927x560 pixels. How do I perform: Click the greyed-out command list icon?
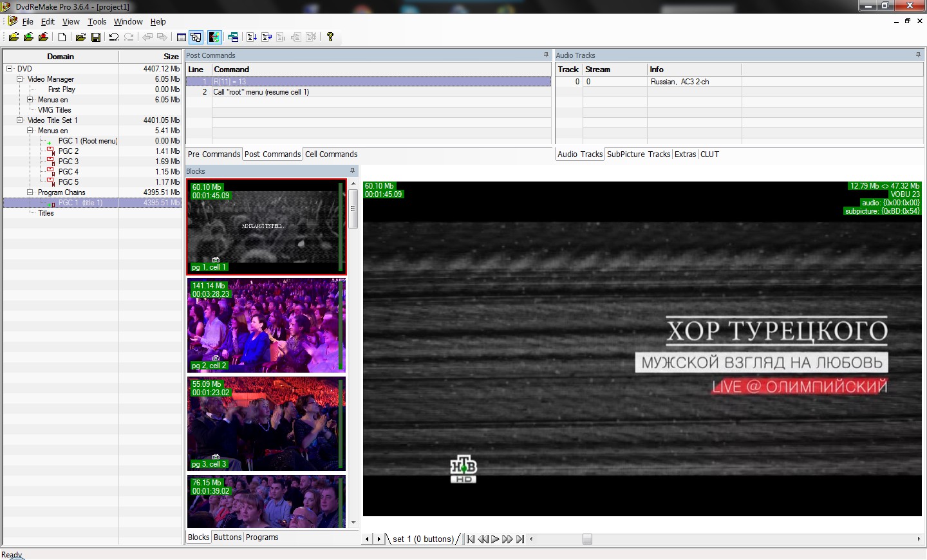(281, 37)
